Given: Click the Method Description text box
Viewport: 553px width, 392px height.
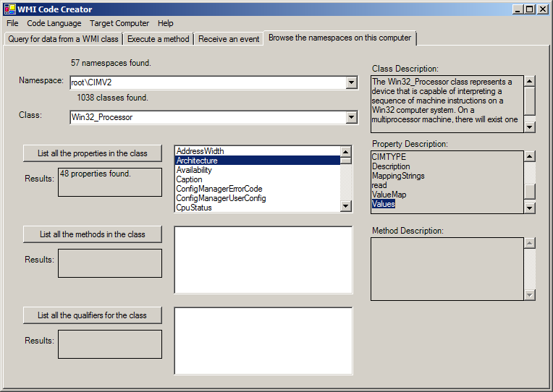Looking at the screenshot, I should click(x=447, y=269).
